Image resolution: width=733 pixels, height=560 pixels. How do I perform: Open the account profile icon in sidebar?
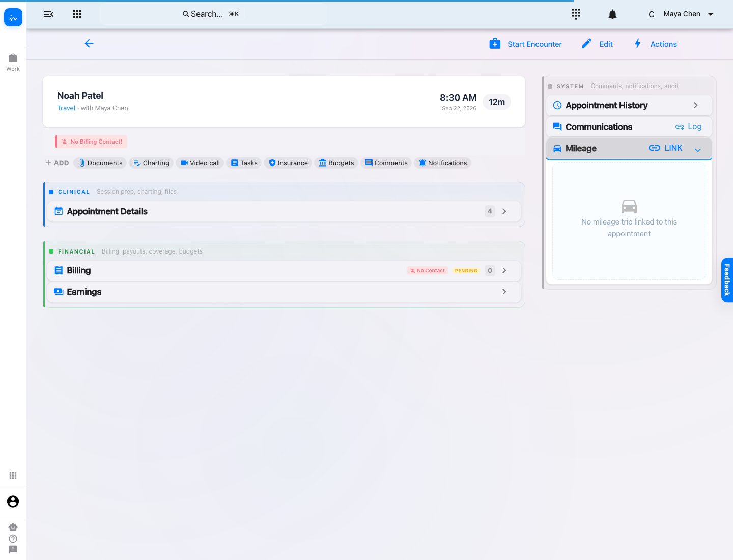point(13,501)
